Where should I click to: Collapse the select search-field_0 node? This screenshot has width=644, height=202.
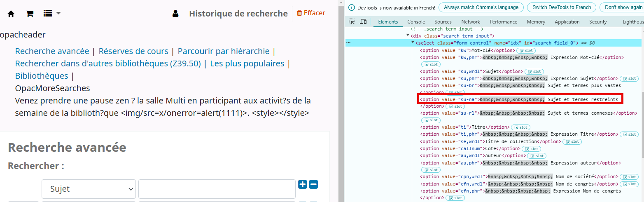(x=413, y=43)
